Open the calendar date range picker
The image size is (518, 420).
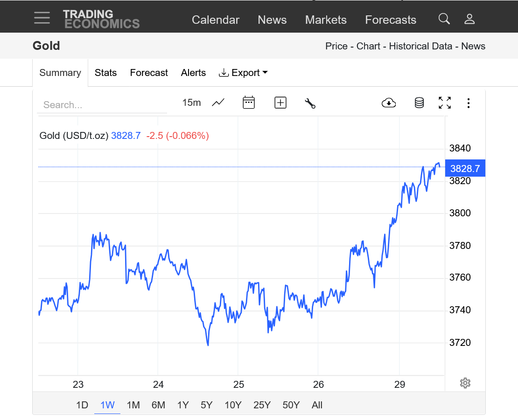[249, 103]
